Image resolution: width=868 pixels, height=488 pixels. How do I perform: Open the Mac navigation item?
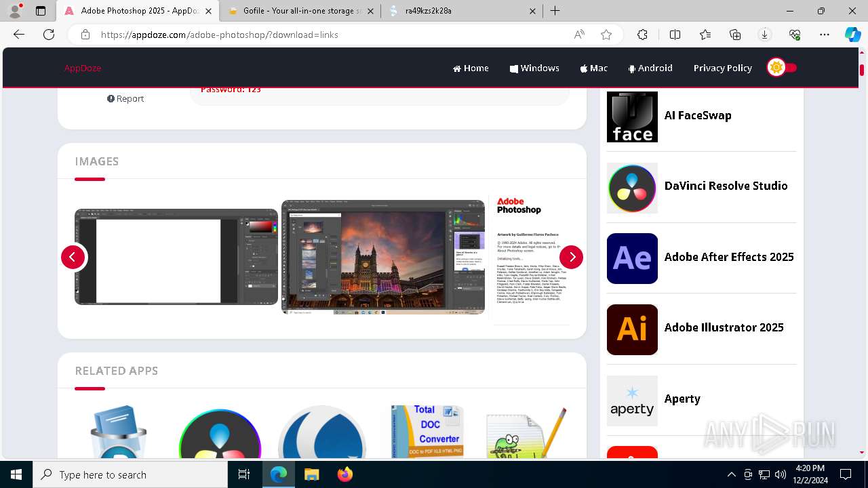(594, 68)
